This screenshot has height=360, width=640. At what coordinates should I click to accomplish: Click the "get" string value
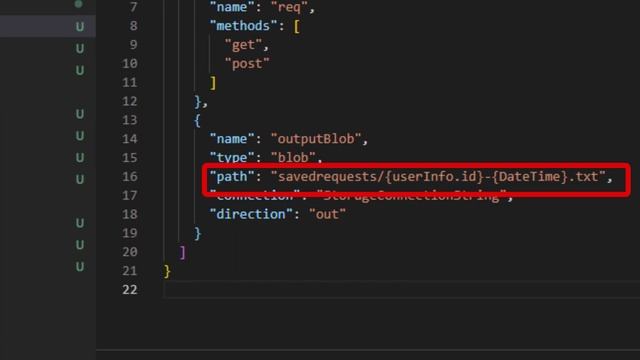[x=243, y=44]
